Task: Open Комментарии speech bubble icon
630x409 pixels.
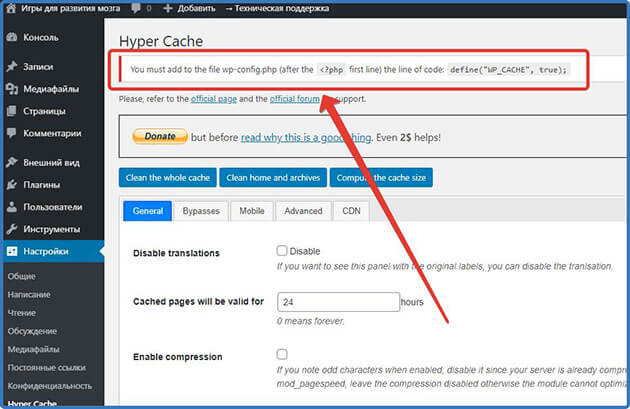Action: (x=12, y=133)
